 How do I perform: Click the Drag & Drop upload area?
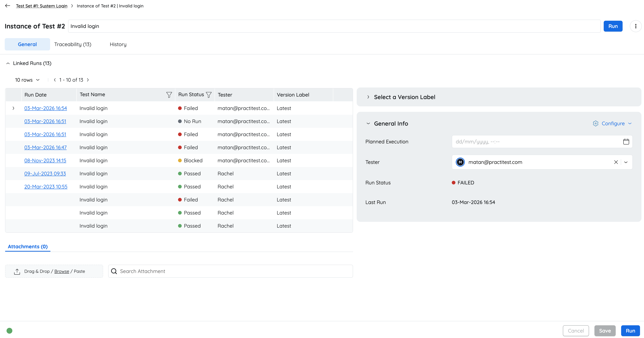pos(54,271)
